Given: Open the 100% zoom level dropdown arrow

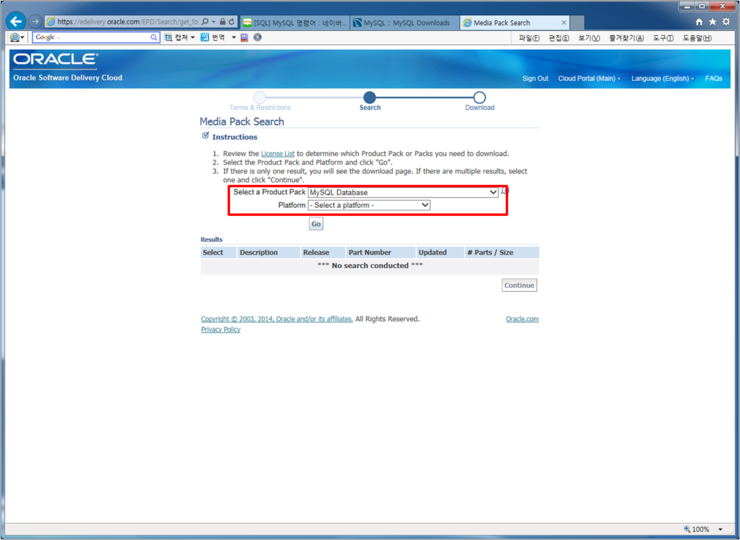Looking at the screenshot, I should pos(720,529).
